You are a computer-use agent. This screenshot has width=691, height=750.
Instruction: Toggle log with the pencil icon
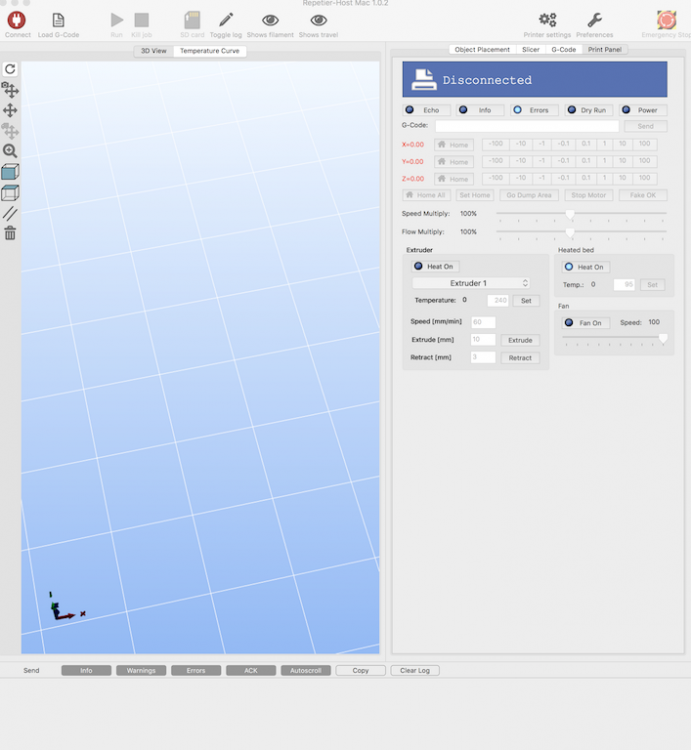tap(226, 20)
